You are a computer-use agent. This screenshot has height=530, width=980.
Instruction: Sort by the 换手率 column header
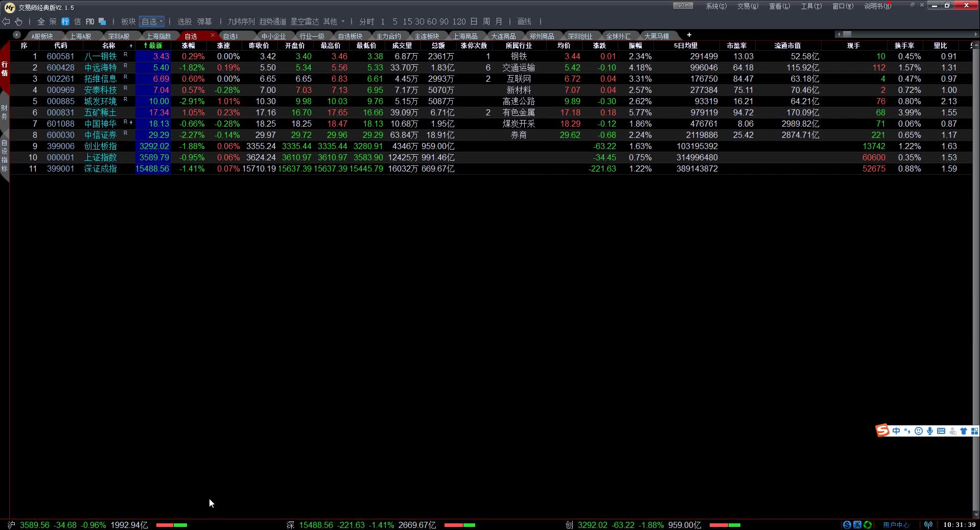[904, 45]
